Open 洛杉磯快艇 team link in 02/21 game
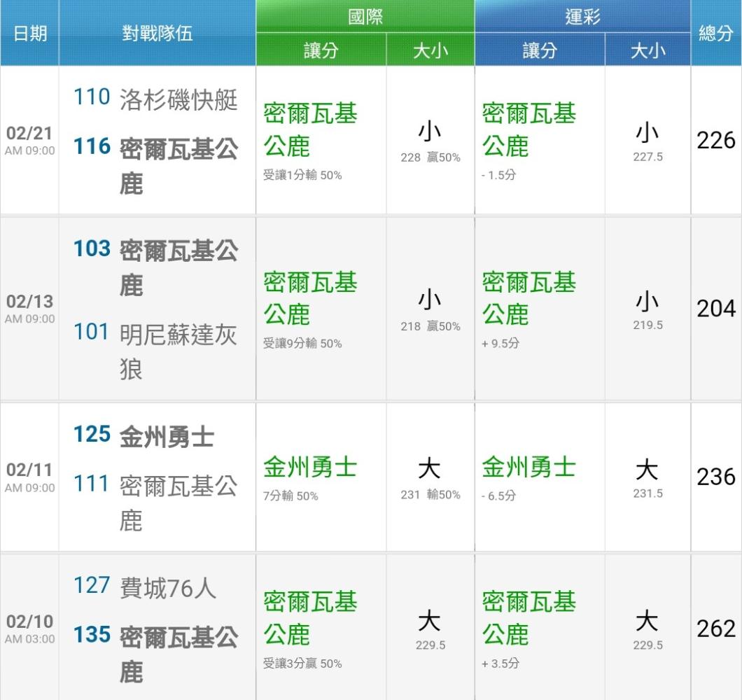742x700 pixels. pos(178,100)
